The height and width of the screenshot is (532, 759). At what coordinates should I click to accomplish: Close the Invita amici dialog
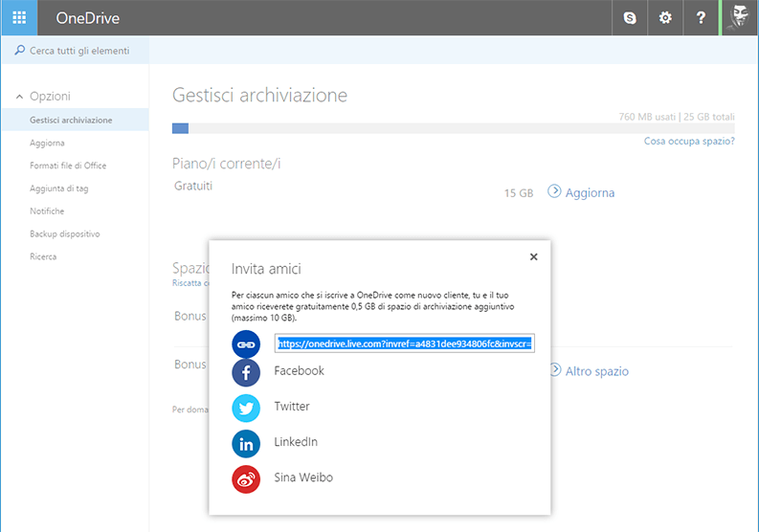(533, 256)
